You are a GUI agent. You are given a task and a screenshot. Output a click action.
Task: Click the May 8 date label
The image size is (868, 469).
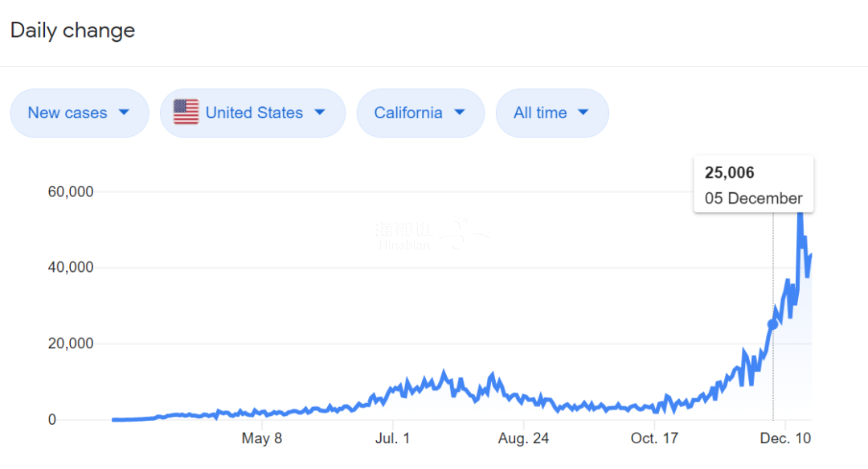tap(262, 438)
